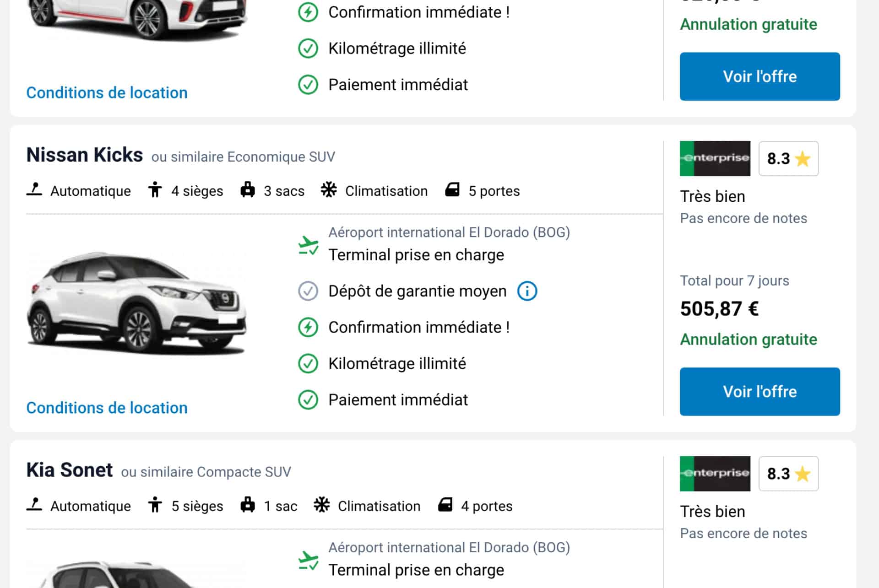Click the 8.3 star rating on Nissan Kicks card
The width and height of the screenshot is (879, 588).
pyautogui.click(x=788, y=158)
